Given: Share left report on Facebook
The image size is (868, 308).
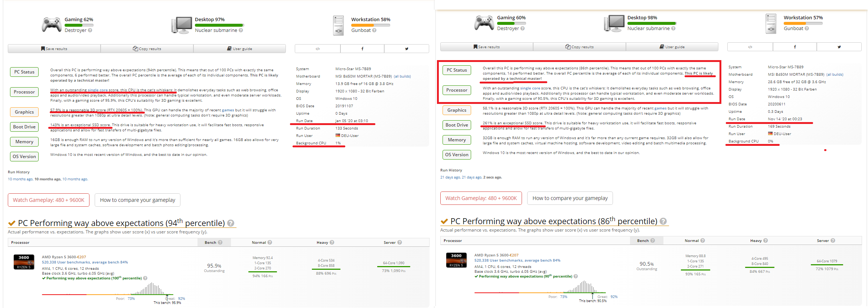Looking at the screenshot, I should tap(362, 49).
